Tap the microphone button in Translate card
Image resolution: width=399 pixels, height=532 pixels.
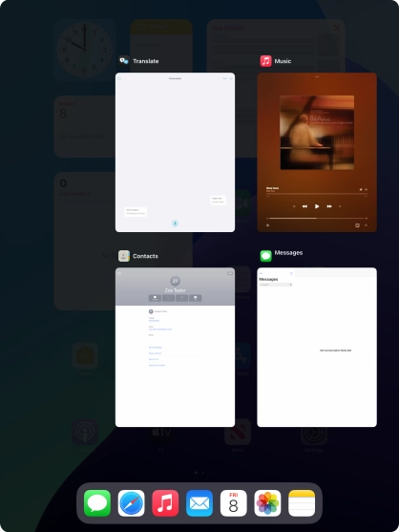[175, 223]
